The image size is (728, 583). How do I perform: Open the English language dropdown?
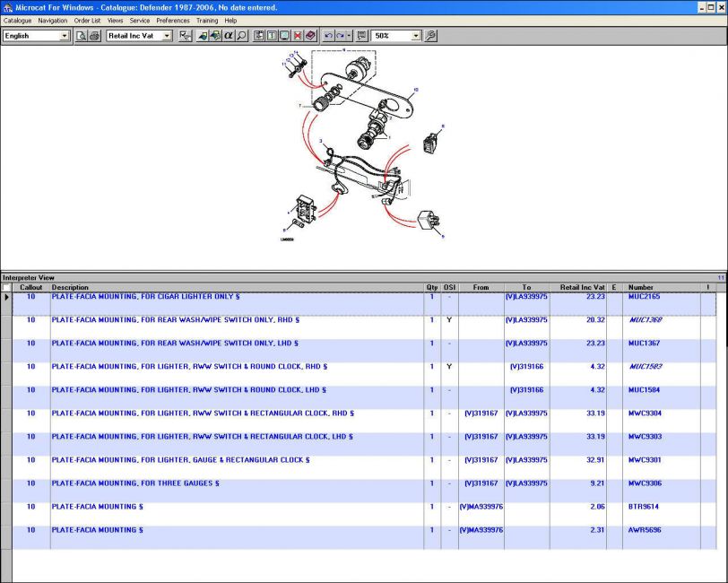pos(64,36)
